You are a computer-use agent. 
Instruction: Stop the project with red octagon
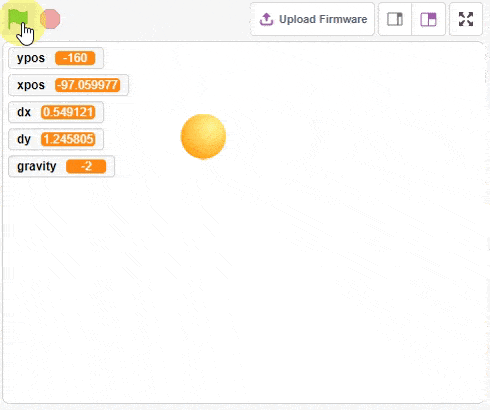point(50,19)
